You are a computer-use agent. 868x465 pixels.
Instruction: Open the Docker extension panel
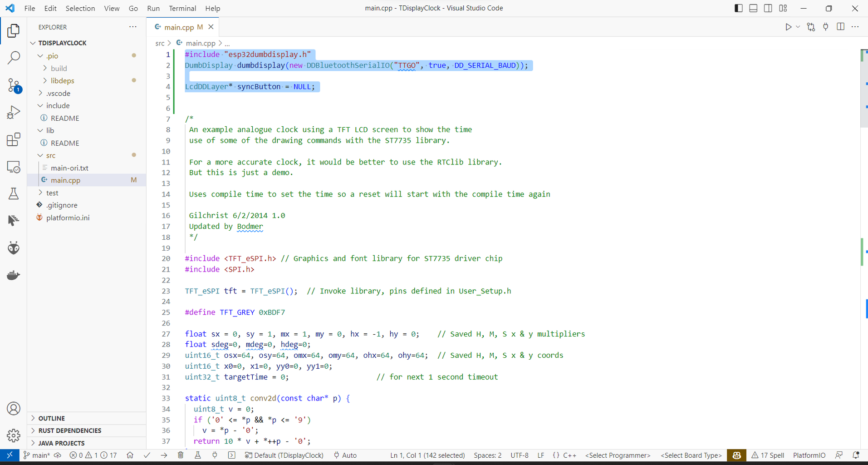14,275
